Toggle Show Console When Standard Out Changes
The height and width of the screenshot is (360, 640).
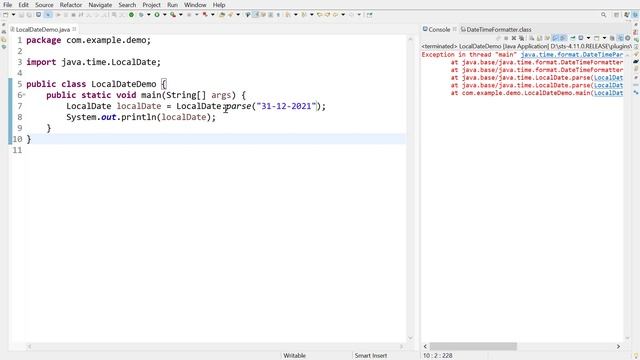(556, 38)
